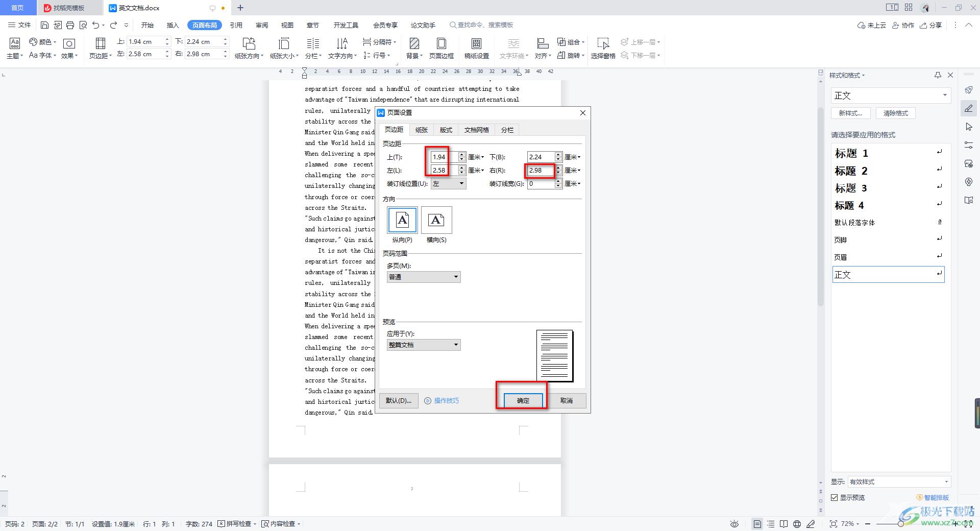Click the fit-page zoom icon in status bar
Image resolution: width=980 pixels, height=531 pixels.
[x=834, y=524]
